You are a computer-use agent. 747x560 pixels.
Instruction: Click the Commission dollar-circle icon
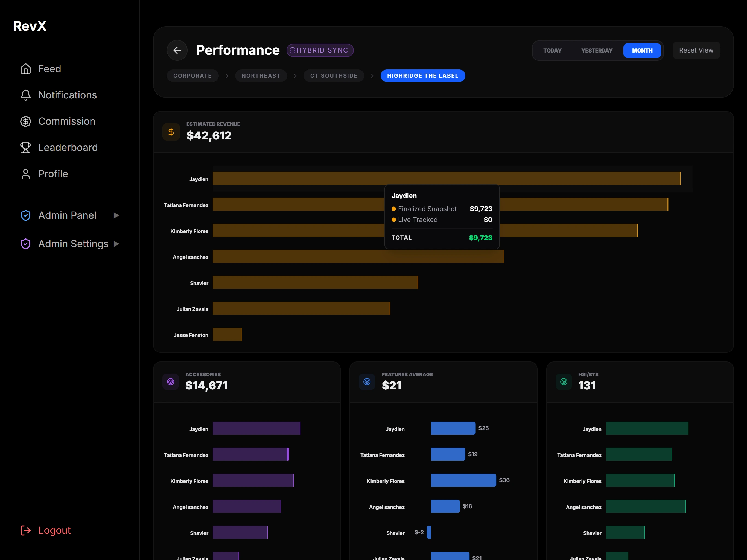pyautogui.click(x=26, y=121)
